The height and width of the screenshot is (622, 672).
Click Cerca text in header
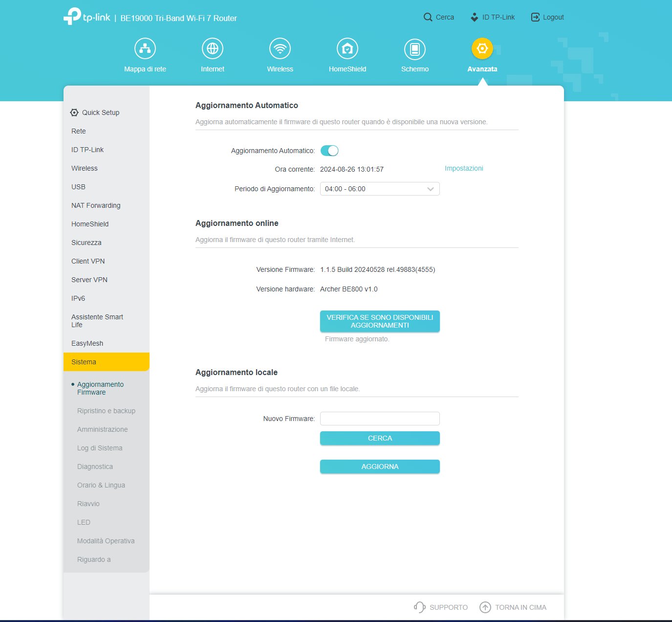(445, 17)
